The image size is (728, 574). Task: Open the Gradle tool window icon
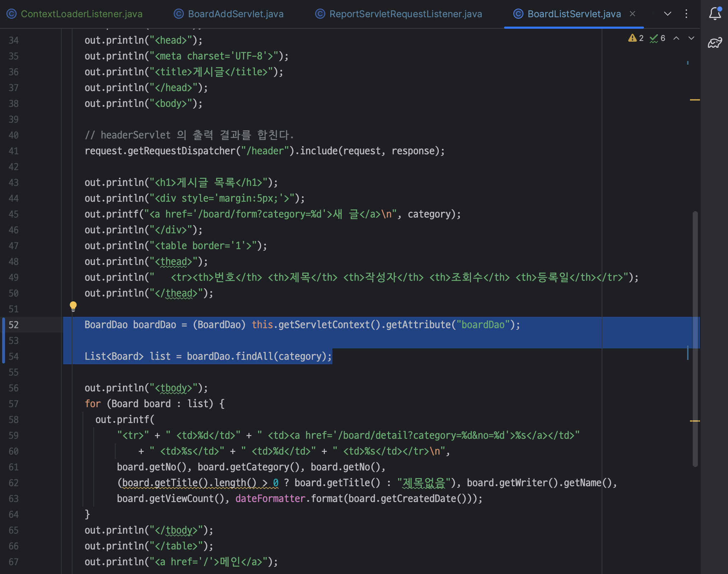(715, 43)
